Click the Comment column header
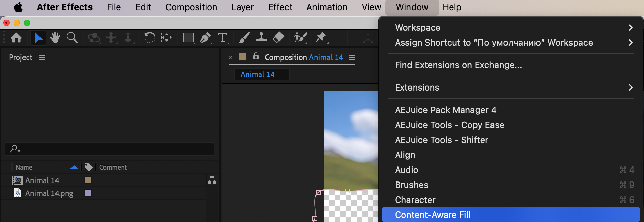 click(113, 167)
